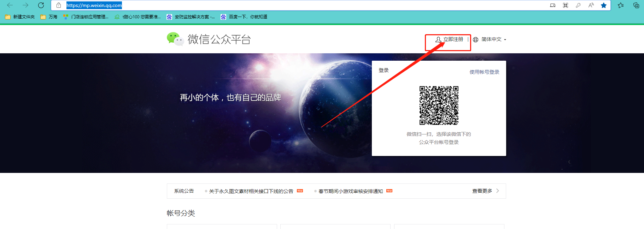Viewport: 644px width, 229px height.
Task: Open the Favorites list icon
Action: tap(621, 5)
